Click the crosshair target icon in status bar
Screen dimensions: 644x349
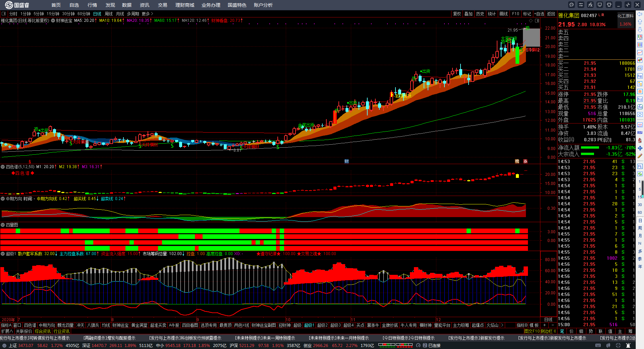618,345
